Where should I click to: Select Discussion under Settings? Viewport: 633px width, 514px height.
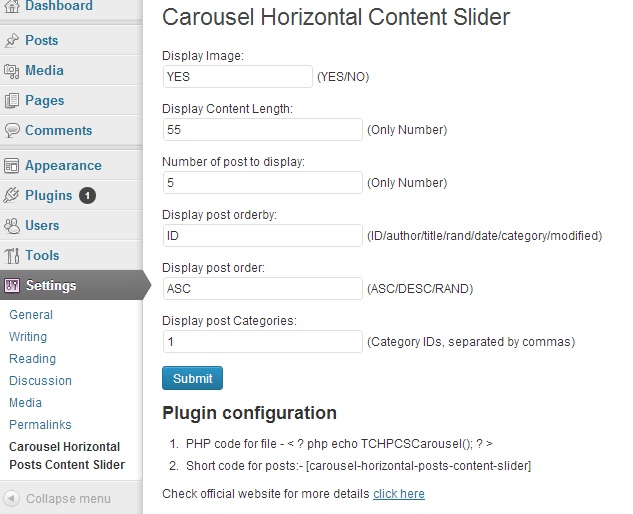tap(40, 380)
